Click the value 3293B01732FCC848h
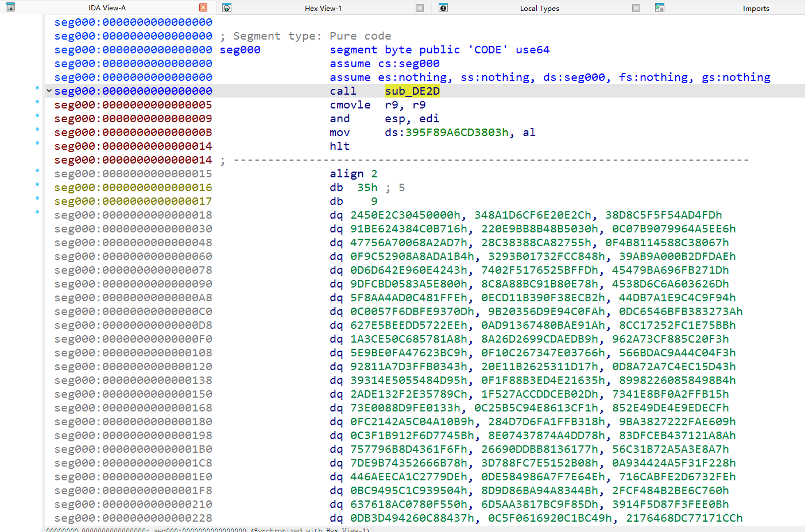805x532 pixels. [x=547, y=256]
